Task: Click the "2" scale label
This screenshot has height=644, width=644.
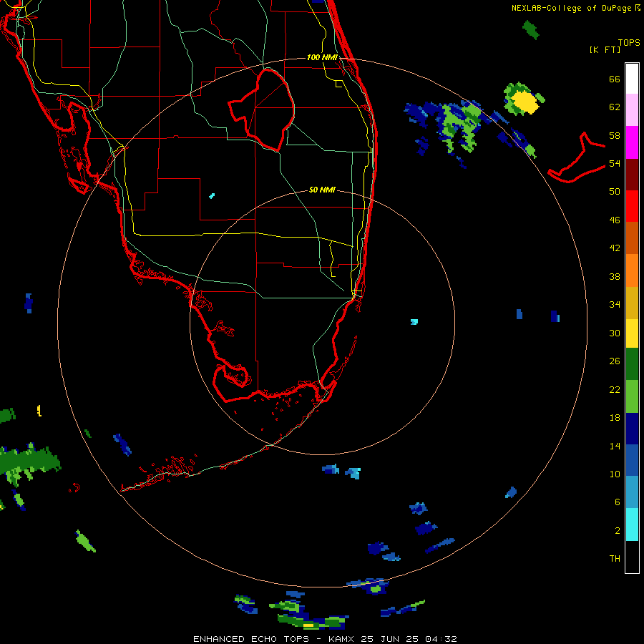Action: (618, 530)
